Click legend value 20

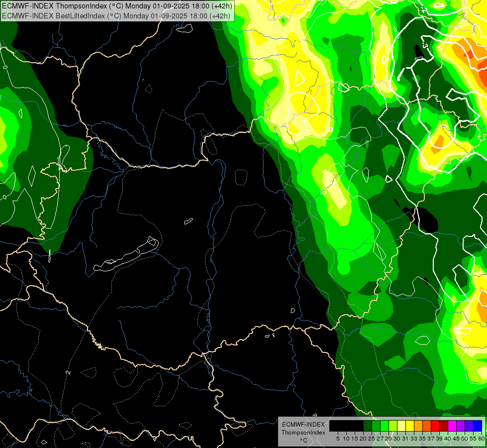[x=363, y=439]
